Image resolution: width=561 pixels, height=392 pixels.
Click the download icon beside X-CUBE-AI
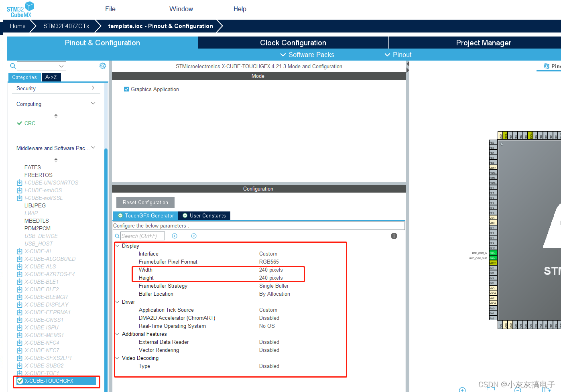pos(19,251)
